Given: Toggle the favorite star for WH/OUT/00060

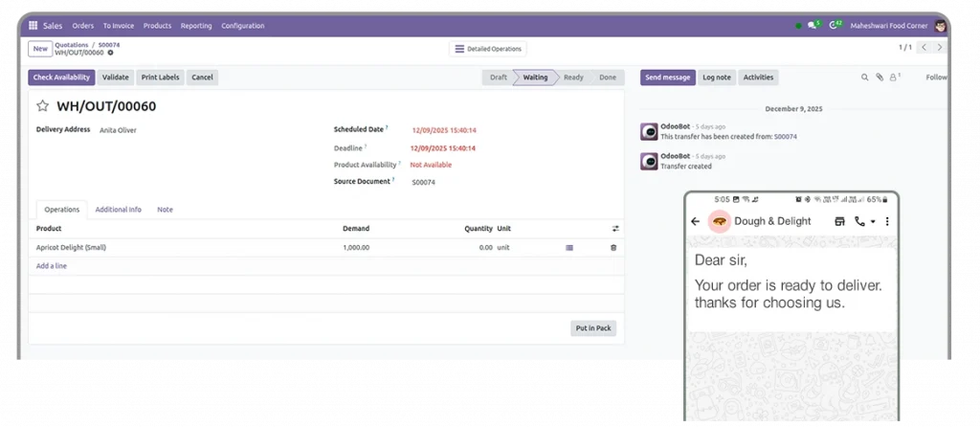Looking at the screenshot, I should click(x=42, y=106).
